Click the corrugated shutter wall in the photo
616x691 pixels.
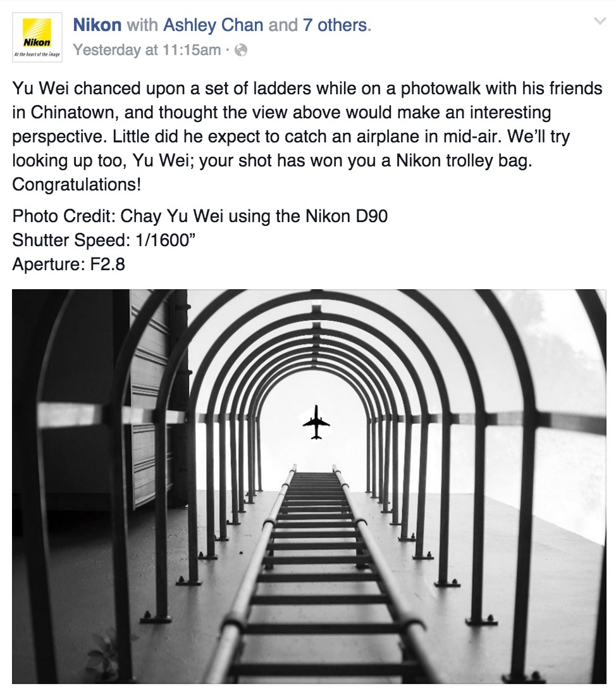[149, 411]
